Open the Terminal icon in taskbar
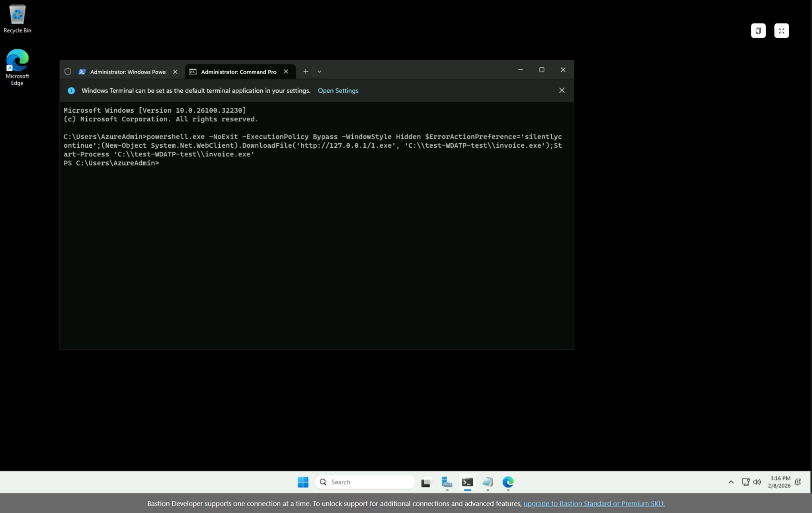Viewport: 812px width, 513px height. click(x=467, y=482)
